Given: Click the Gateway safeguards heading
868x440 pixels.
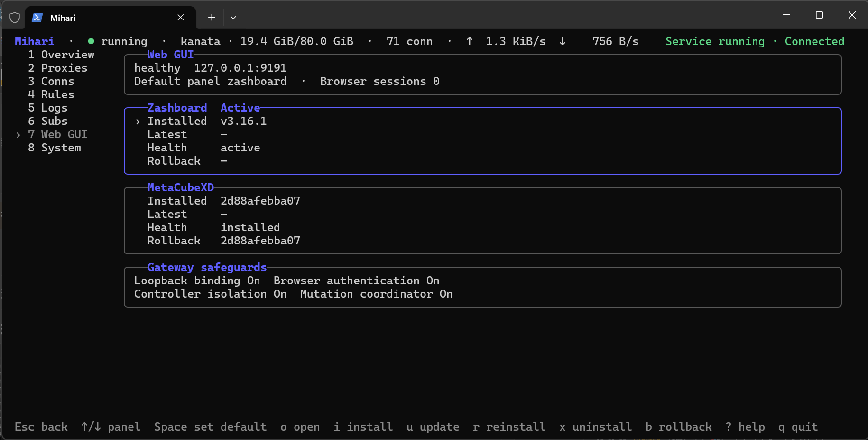Looking at the screenshot, I should (207, 267).
